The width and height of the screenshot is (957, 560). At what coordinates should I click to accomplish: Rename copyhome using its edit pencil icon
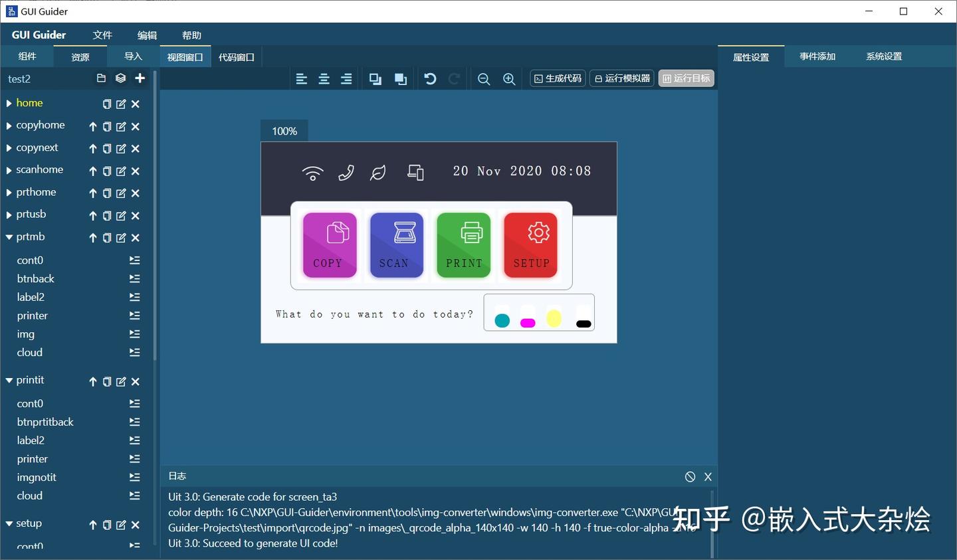[120, 126]
